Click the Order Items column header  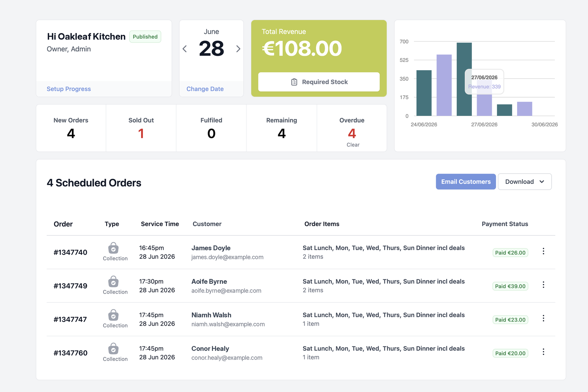(322, 224)
